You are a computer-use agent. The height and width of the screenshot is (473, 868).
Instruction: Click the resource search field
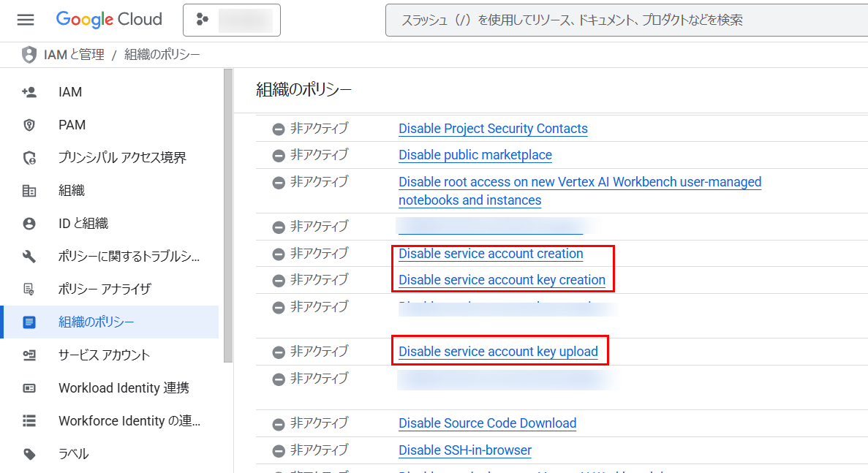(x=627, y=20)
